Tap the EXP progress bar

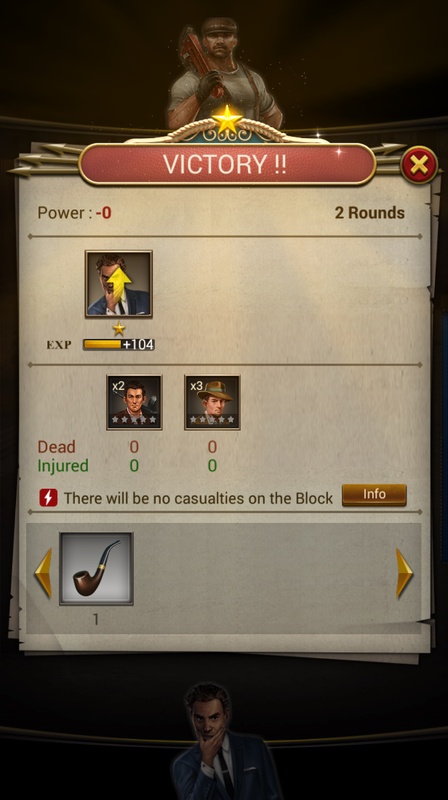pos(119,344)
